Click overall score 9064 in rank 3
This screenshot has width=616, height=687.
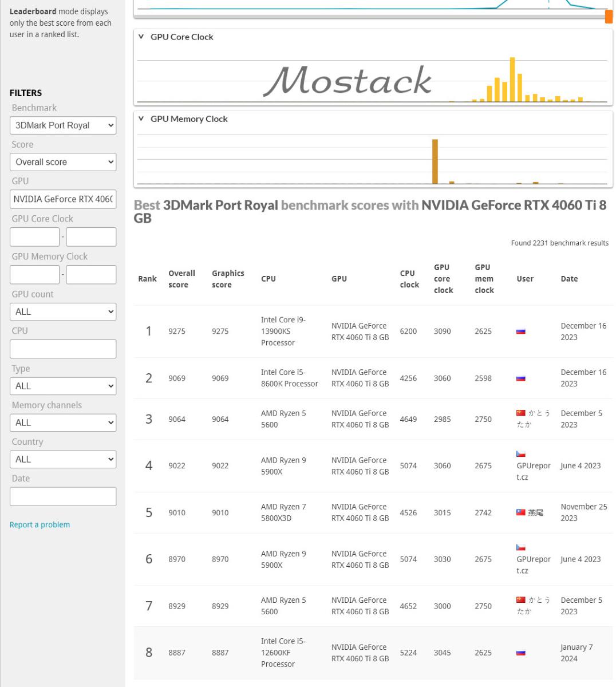(177, 419)
